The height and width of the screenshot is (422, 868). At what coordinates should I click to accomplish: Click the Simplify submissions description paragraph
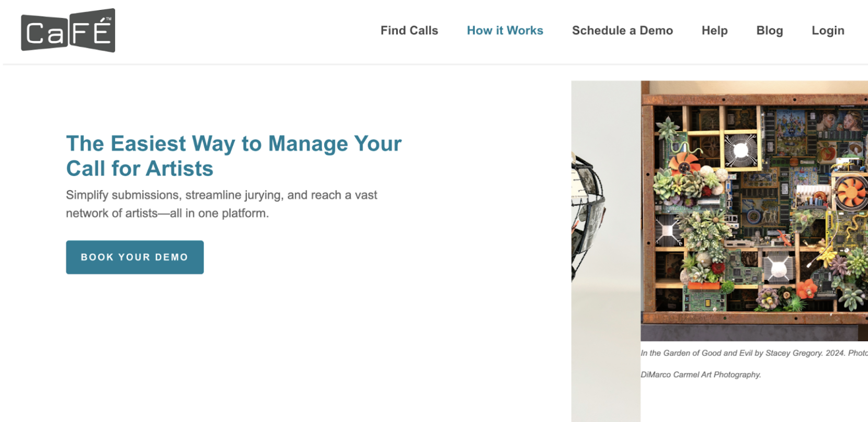click(221, 204)
